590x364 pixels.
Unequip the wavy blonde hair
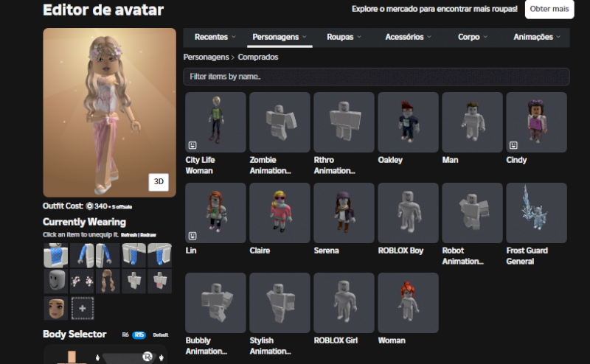click(x=108, y=281)
